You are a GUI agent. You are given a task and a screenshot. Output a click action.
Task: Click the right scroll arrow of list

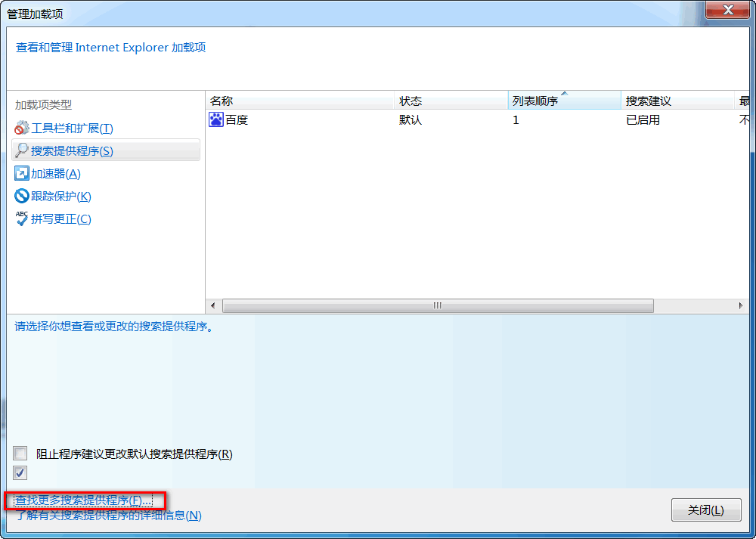tap(741, 305)
